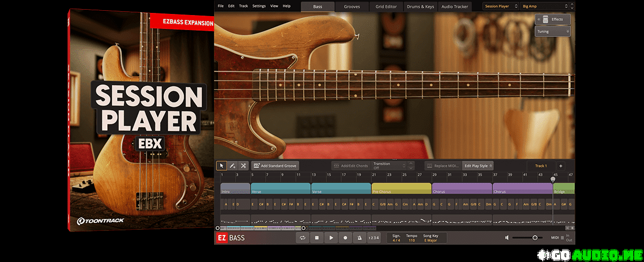Viewport: 644px width, 262px height.
Task: Select the pencil draw tool
Action: click(x=232, y=166)
